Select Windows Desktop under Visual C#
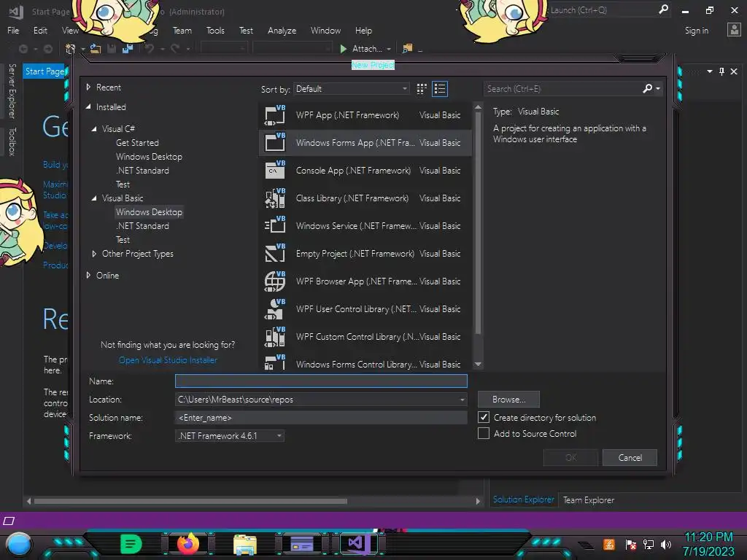Image resolution: width=747 pixels, height=560 pixels. [x=149, y=157]
